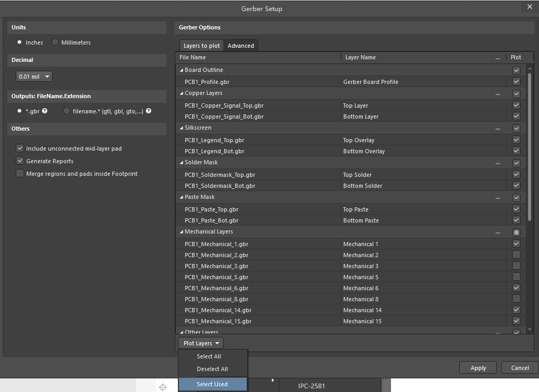This screenshot has width=539, height=392.
Task: Toggle Generate Reports checkbox
Action: [x=20, y=161]
